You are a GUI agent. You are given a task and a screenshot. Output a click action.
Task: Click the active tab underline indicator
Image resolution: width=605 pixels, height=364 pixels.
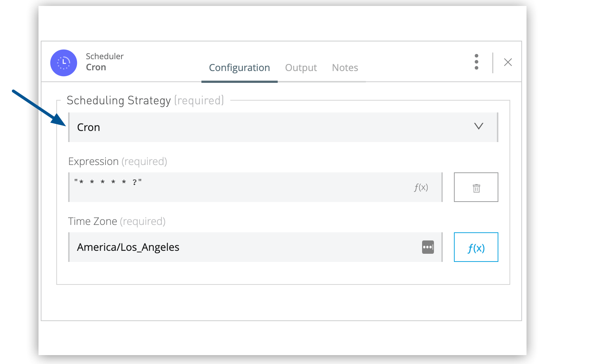coord(239,82)
